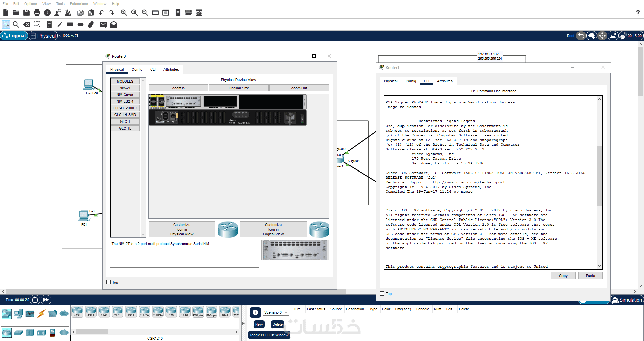Zoom out using the magnifier minus icon
644x341 pixels.
tap(145, 13)
